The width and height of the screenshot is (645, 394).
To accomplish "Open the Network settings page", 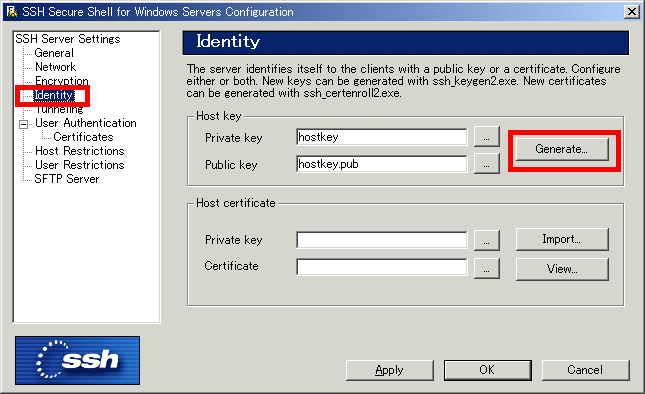I will pos(56,67).
